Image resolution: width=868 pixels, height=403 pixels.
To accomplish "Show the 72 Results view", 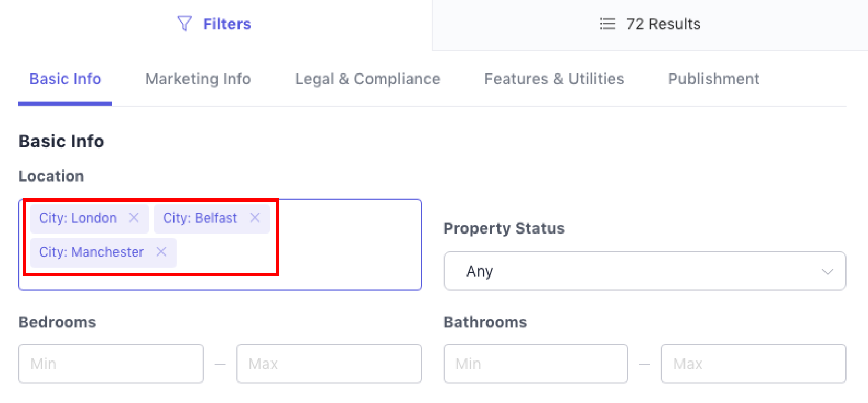I will click(x=663, y=24).
